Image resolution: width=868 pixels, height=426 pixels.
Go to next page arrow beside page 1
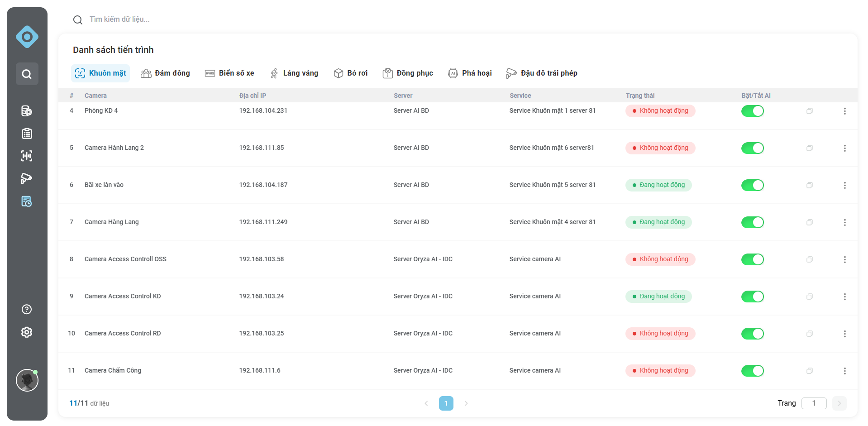click(466, 403)
